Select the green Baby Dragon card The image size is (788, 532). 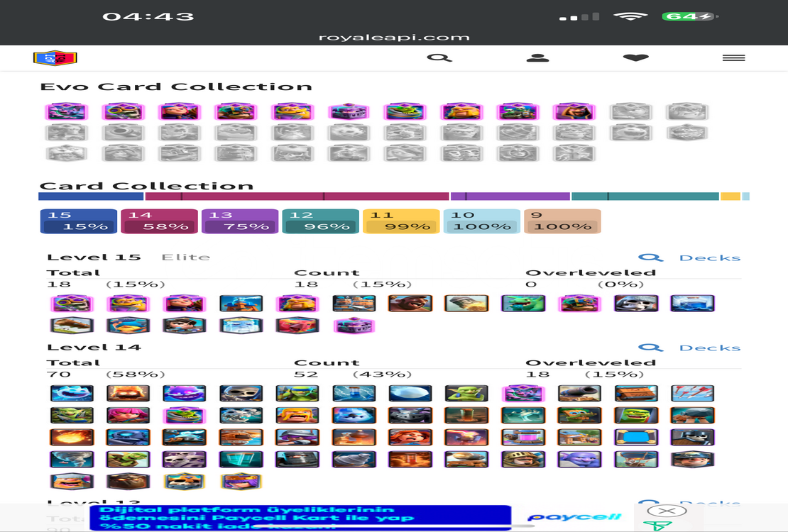(522, 304)
